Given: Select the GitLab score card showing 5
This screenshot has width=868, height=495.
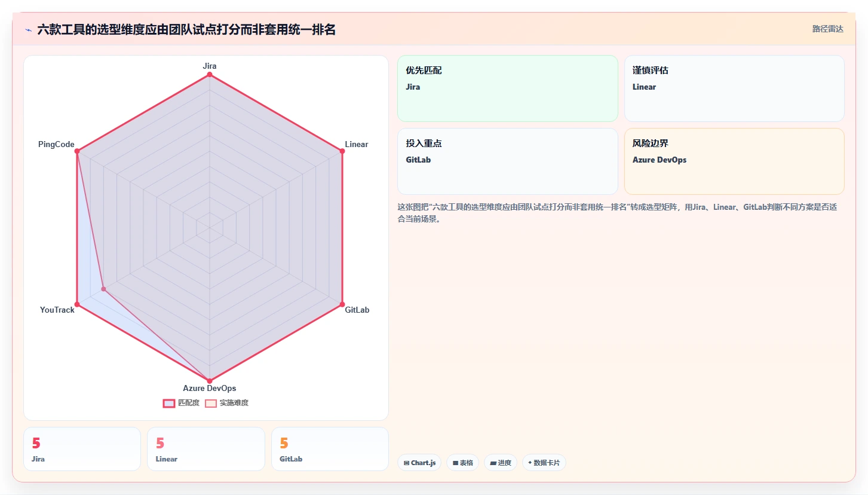Looking at the screenshot, I should pyautogui.click(x=330, y=449).
